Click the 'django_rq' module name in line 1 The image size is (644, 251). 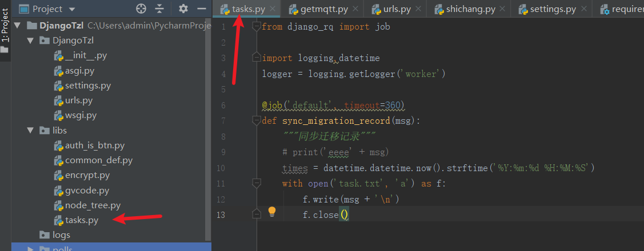[311, 27]
